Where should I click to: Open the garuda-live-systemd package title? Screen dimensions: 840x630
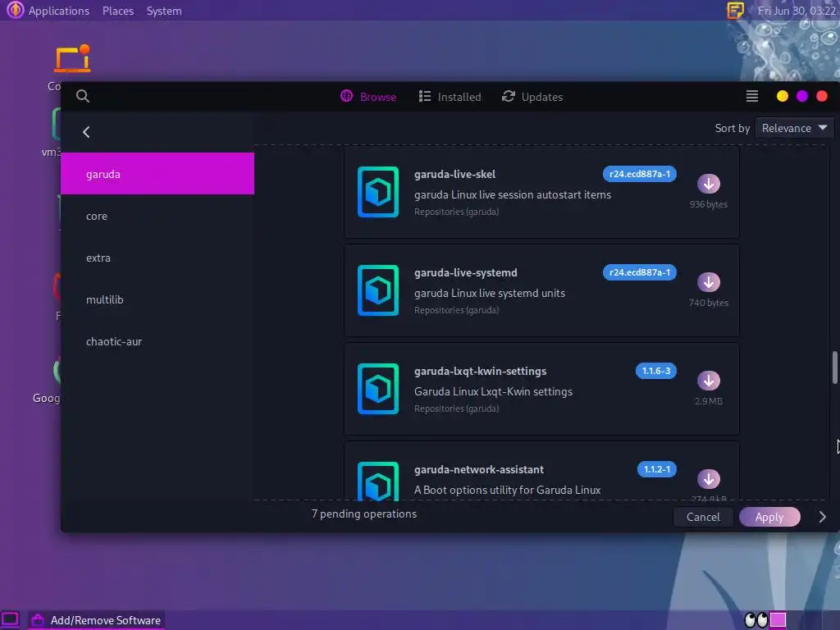pos(466,272)
